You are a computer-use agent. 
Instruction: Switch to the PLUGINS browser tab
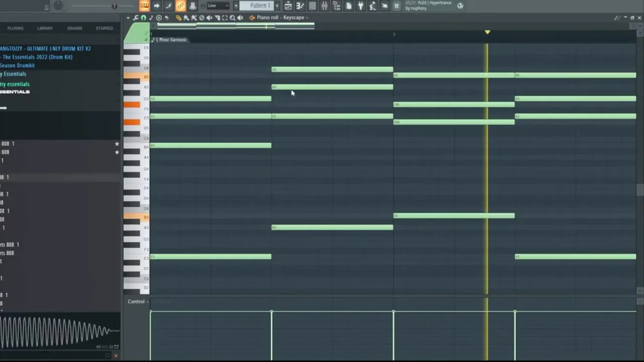[x=15, y=28]
